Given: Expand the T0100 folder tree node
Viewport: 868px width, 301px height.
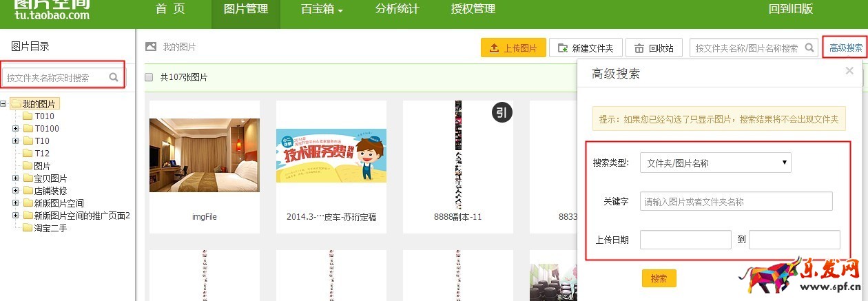Looking at the screenshot, I should [15, 129].
